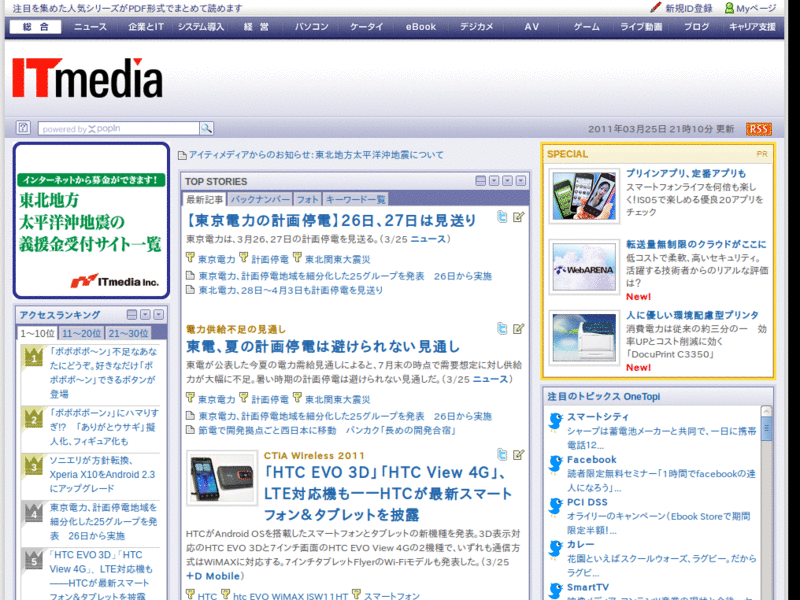Open the eBook navigation item
Viewport: 800px width, 600px height.
pos(421,27)
